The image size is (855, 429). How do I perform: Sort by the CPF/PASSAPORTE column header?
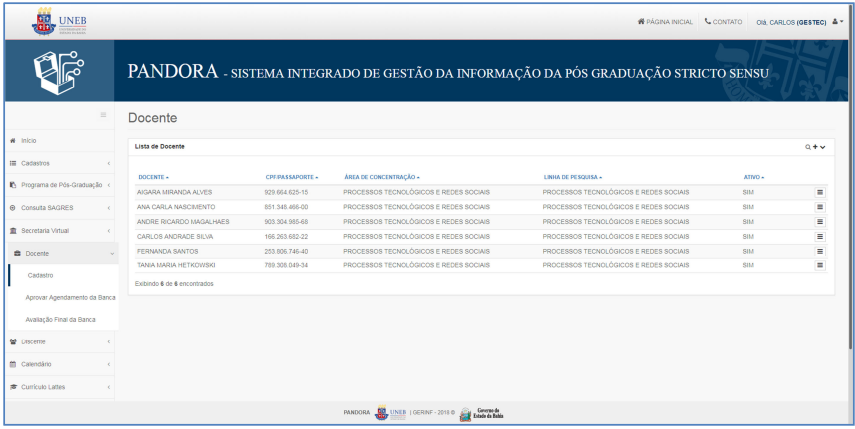pos(292,177)
